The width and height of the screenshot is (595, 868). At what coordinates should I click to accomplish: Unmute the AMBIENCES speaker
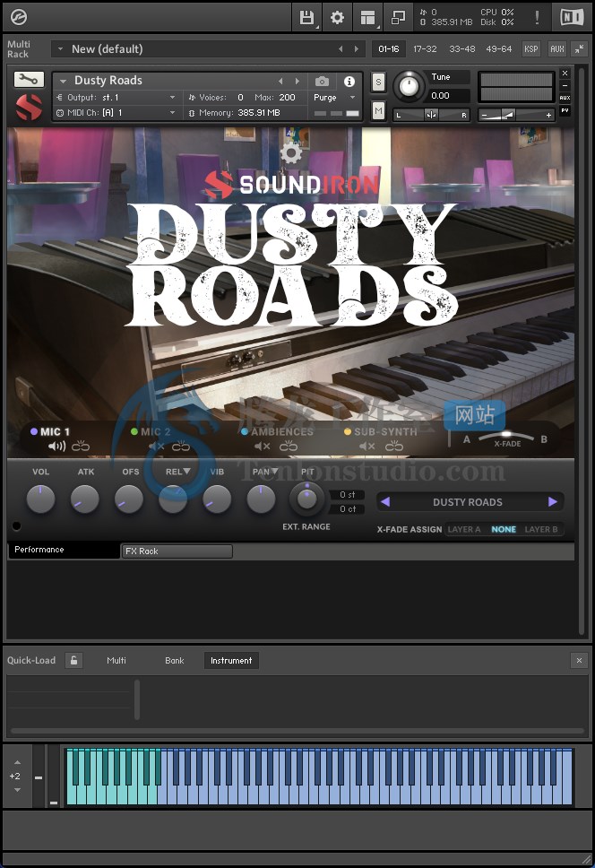tap(263, 447)
